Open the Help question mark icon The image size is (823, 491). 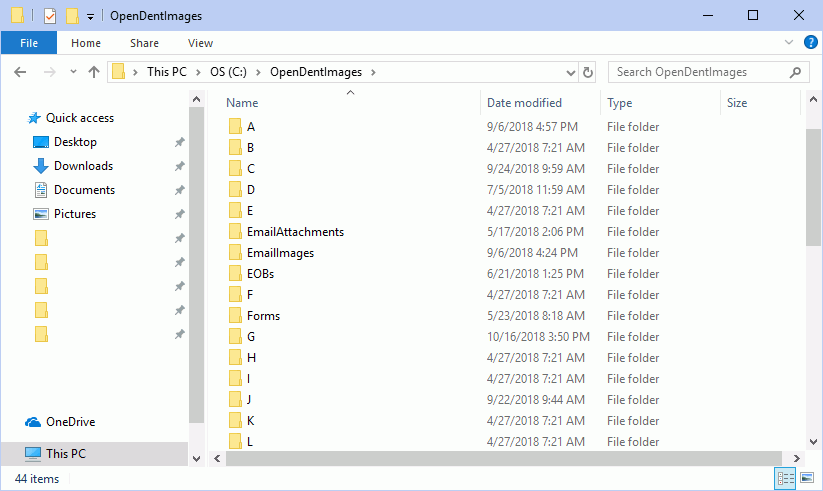(x=810, y=43)
